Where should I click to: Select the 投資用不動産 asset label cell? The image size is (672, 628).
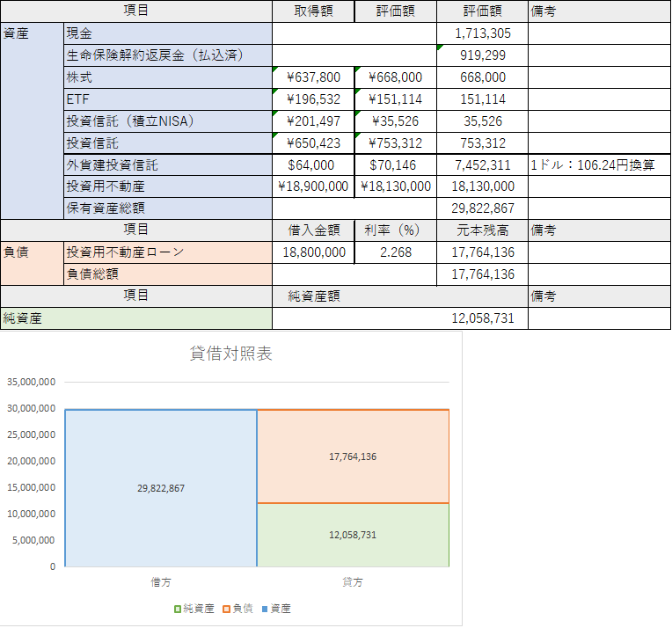(x=168, y=186)
